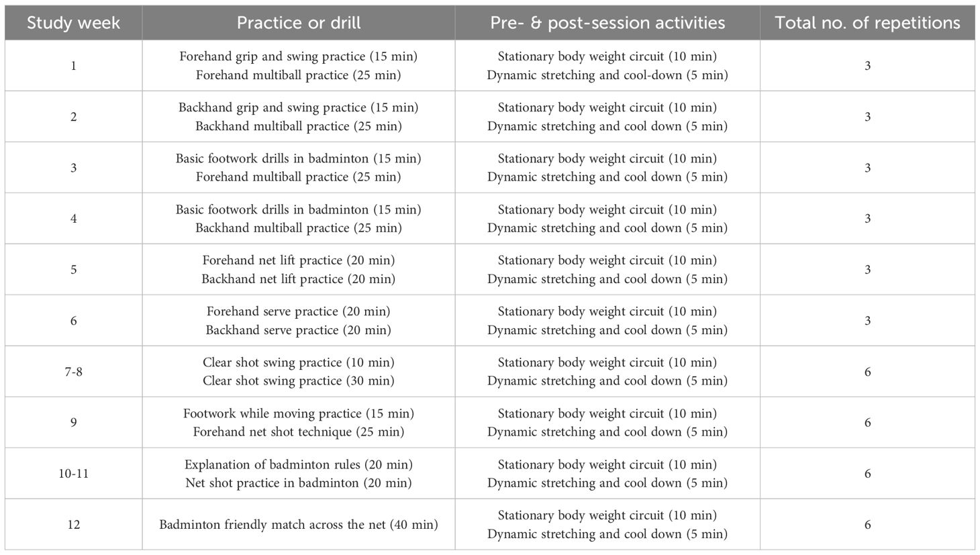Select Backhand serve practice (20 min) text

[x=299, y=330]
